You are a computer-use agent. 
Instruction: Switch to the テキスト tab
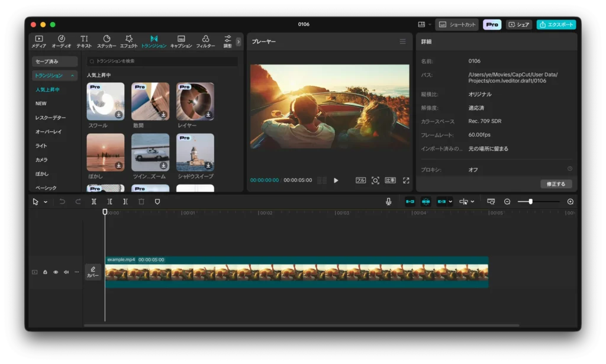pos(84,41)
